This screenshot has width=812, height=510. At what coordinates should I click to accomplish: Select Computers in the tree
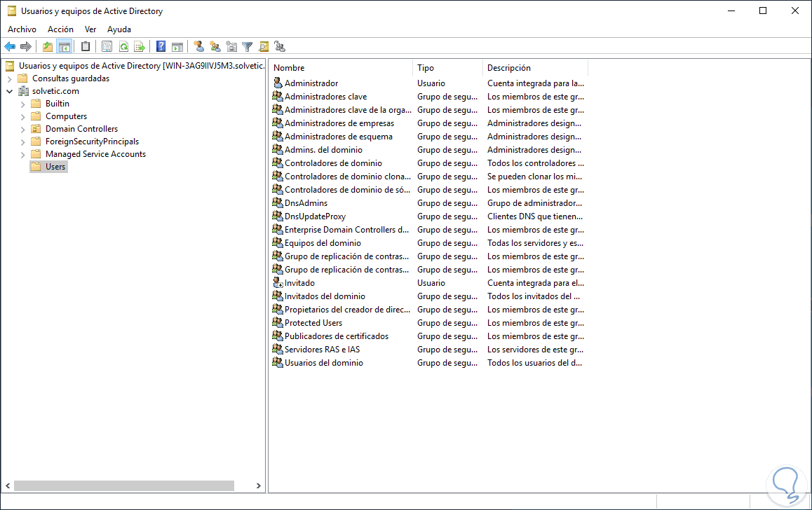tap(67, 116)
